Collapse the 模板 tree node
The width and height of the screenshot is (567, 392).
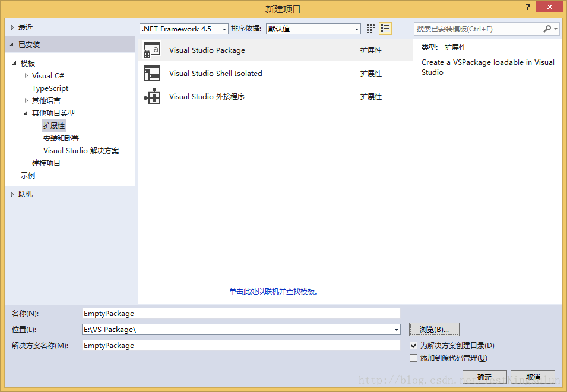(14, 64)
